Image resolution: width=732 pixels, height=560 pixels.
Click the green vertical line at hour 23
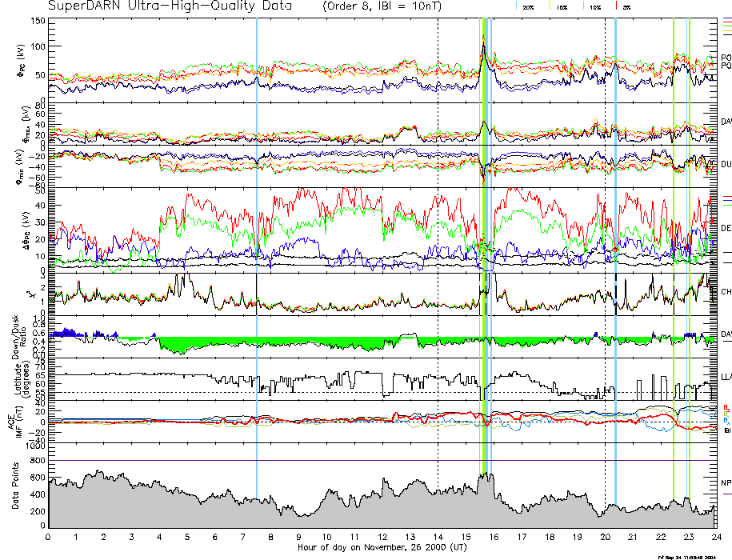click(689, 240)
